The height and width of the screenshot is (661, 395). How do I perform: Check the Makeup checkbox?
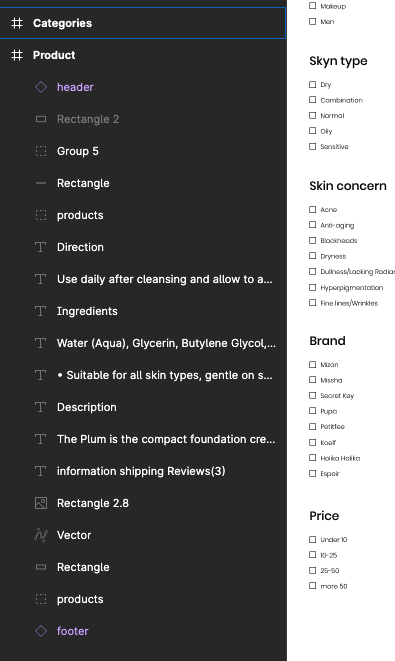[x=312, y=6]
